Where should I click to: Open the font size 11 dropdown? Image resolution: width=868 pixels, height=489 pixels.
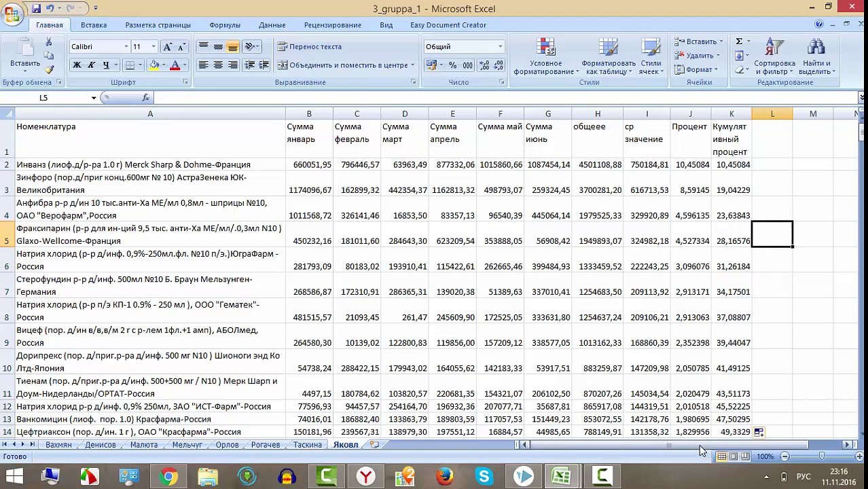153,47
